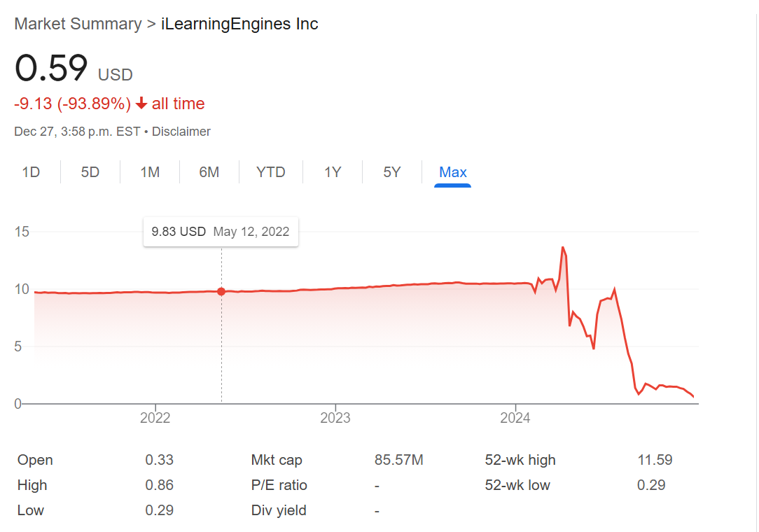759x532 pixels.
Task: Click the 2024 price spike peak
Action: tap(562, 247)
